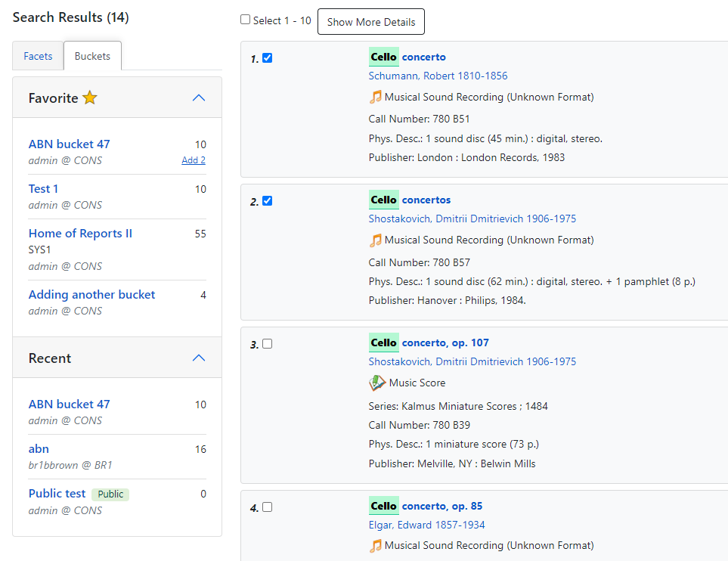Open the Buckets tab

[x=91, y=55]
